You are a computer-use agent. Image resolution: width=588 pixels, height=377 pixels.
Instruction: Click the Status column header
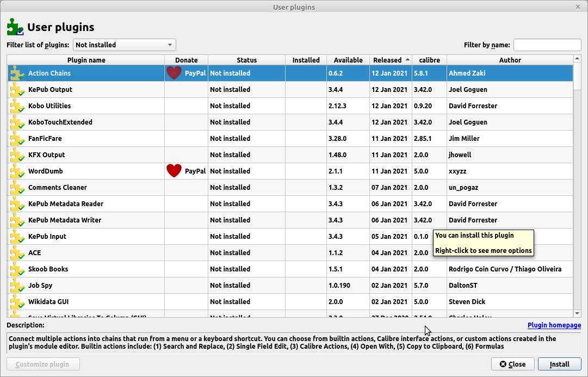(x=246, y=60)
